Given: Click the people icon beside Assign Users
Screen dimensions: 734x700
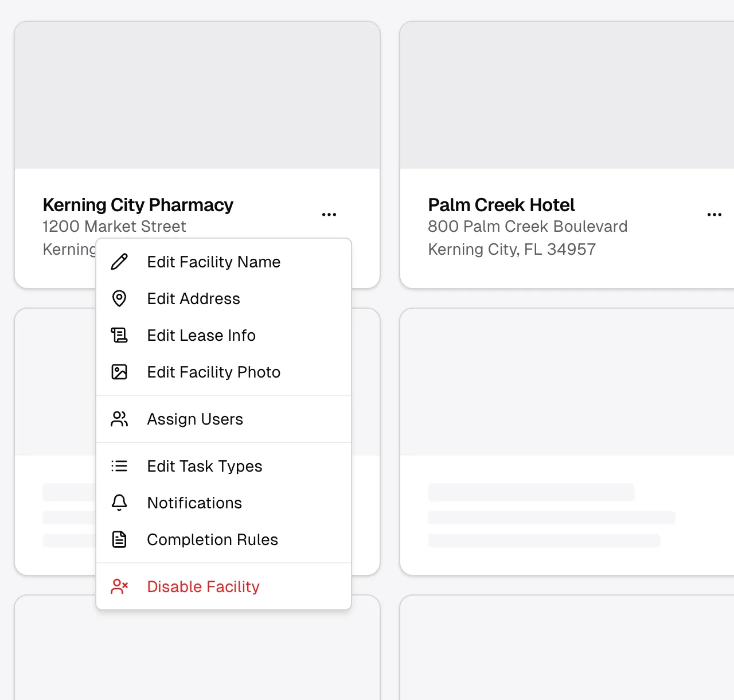Looking at the screenshot, I should 119,419.
